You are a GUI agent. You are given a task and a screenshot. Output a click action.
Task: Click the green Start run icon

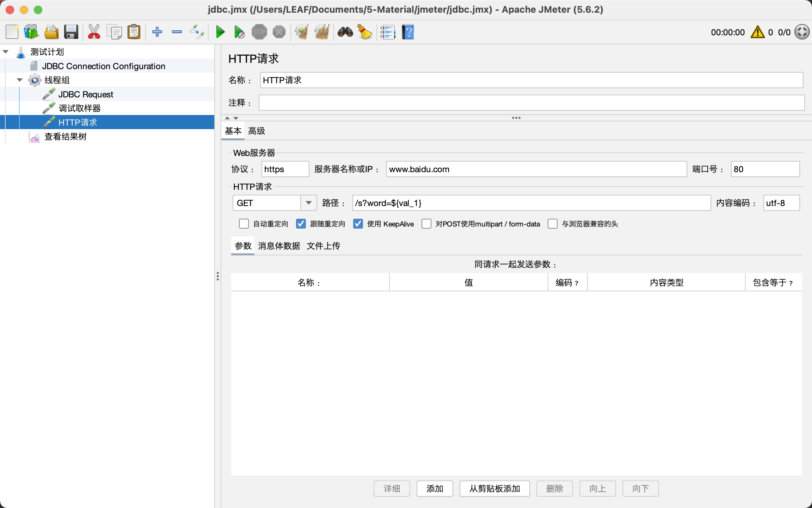(x=220, y=32)
